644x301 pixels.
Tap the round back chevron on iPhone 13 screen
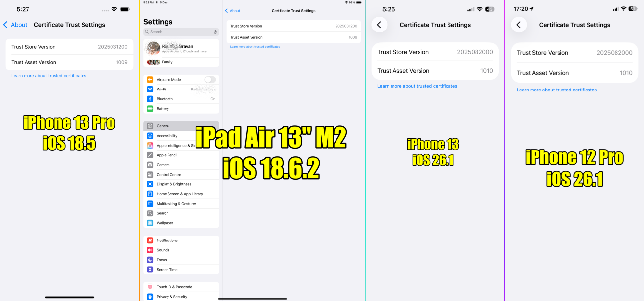click(x=379, y=25)
